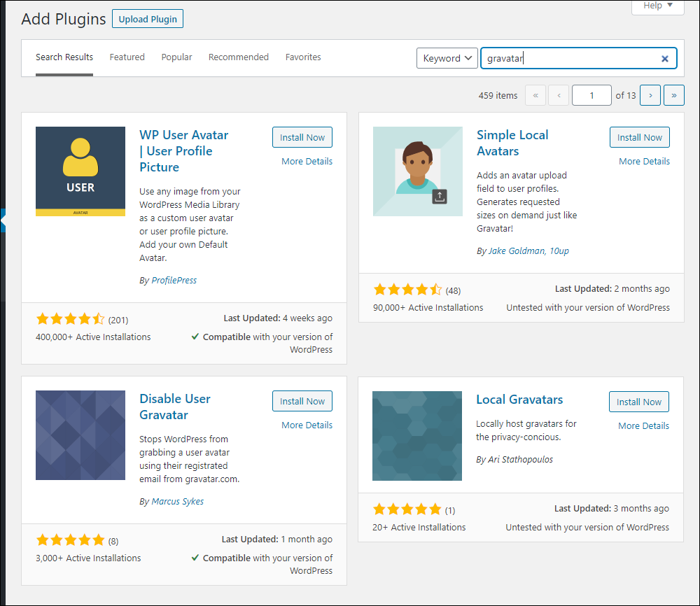Click the By Ari Stathopoulos author text
Viewport: 700px width, 606px height.
(514, 459)
